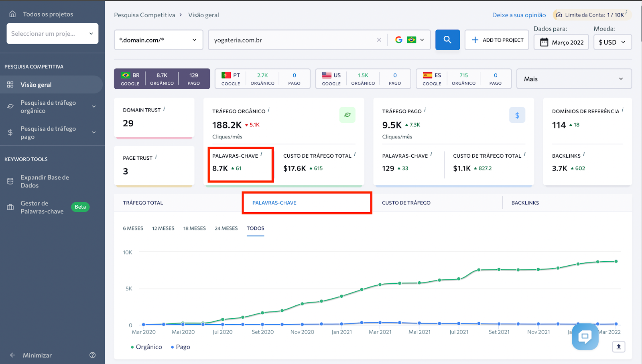642x364 pixels.
Task: Click the plus icon in ADD TO PROJECT
Action: (475, 40)
